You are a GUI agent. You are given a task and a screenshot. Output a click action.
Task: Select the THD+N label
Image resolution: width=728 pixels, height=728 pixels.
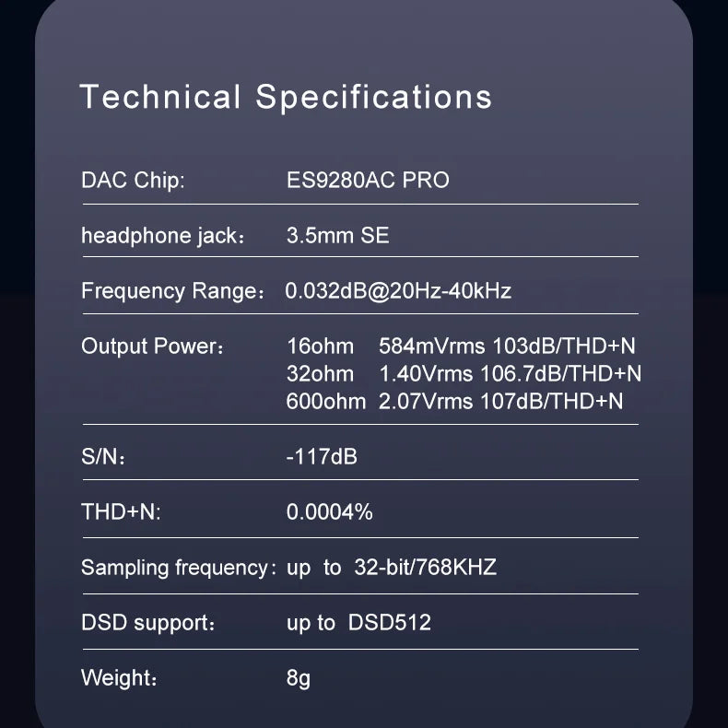click(x=121, y=512)
